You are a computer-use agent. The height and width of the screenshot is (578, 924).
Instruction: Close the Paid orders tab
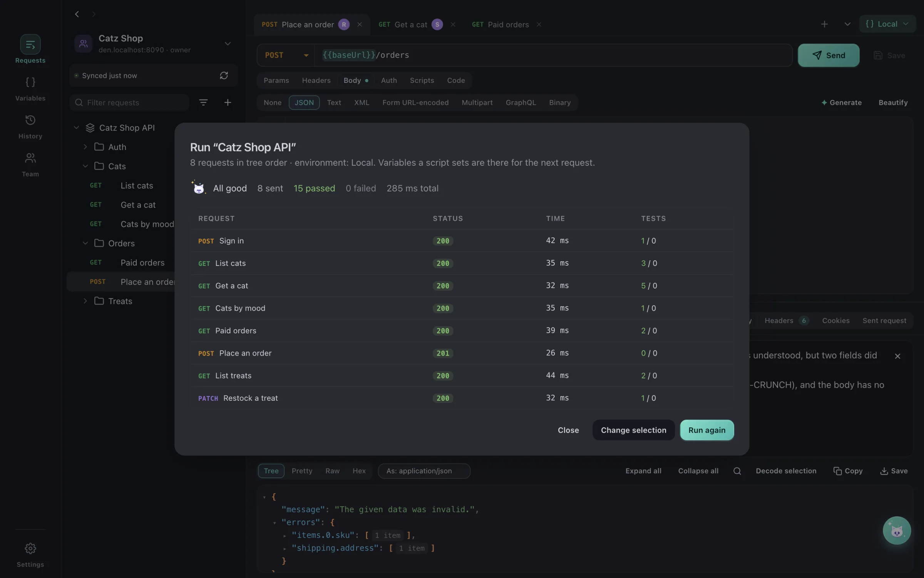click(539, 25)
